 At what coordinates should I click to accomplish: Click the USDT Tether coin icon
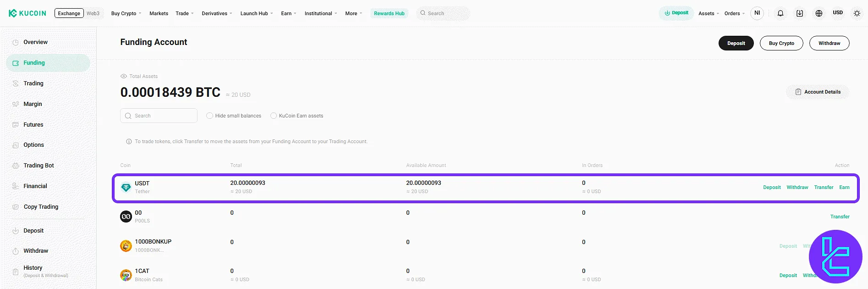click(126, 187)
